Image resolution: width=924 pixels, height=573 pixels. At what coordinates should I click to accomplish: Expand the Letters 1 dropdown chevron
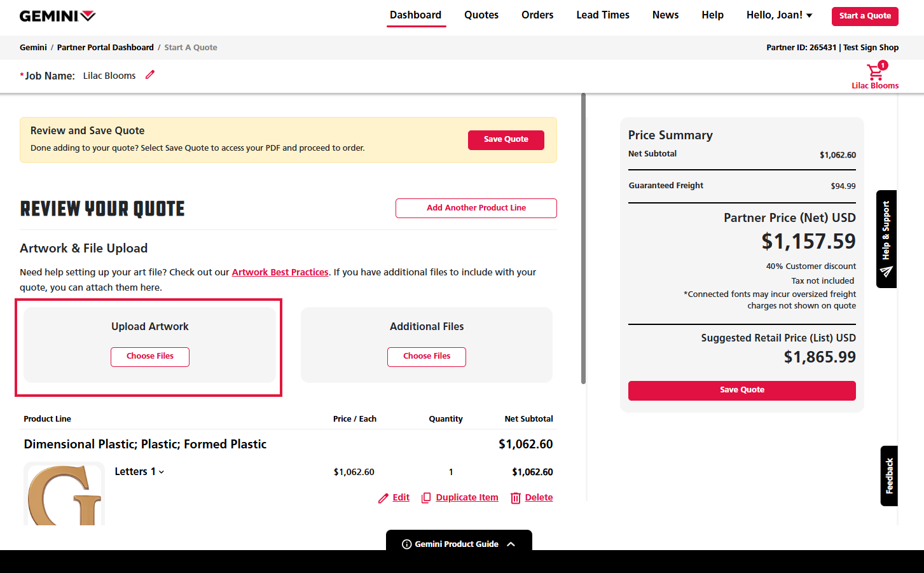coord(162,472)
